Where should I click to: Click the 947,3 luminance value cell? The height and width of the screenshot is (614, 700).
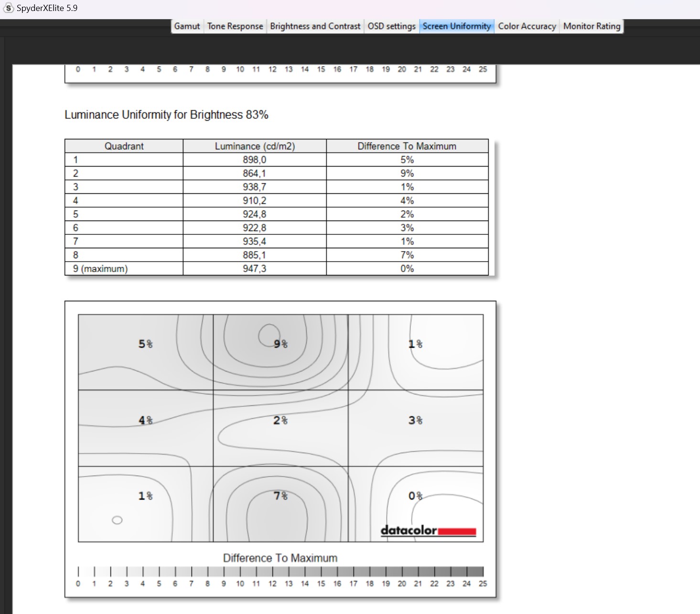point(254,269)
